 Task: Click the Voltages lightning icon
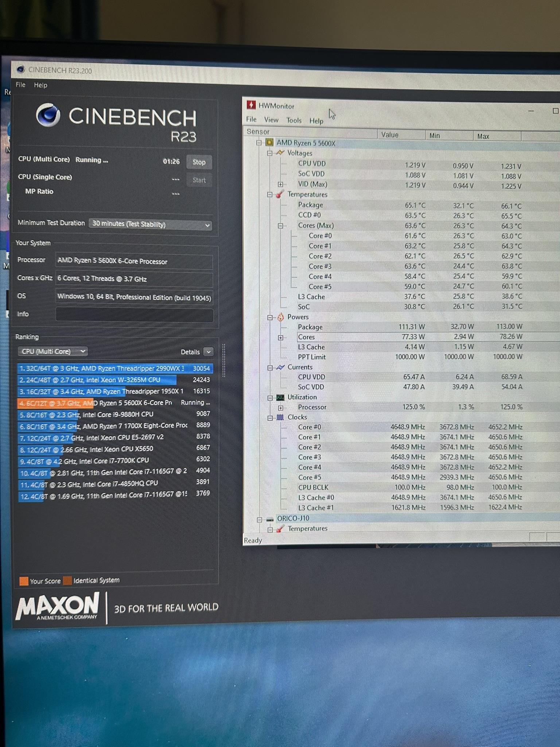(x=280, y=152)
